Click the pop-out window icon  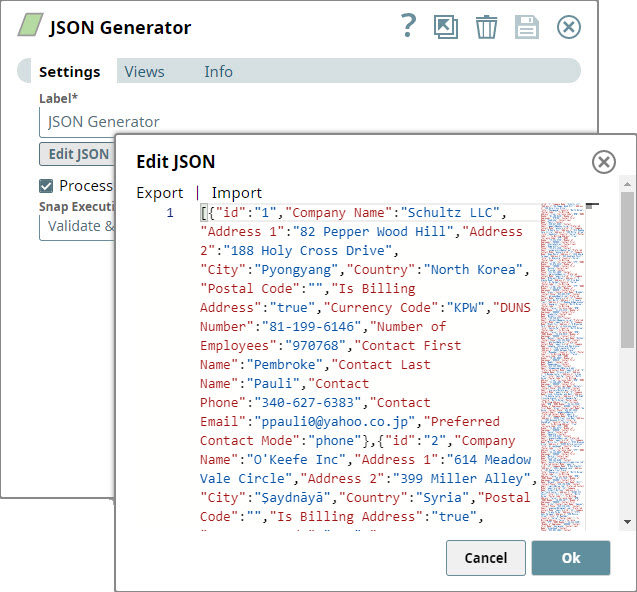(445, 27)
